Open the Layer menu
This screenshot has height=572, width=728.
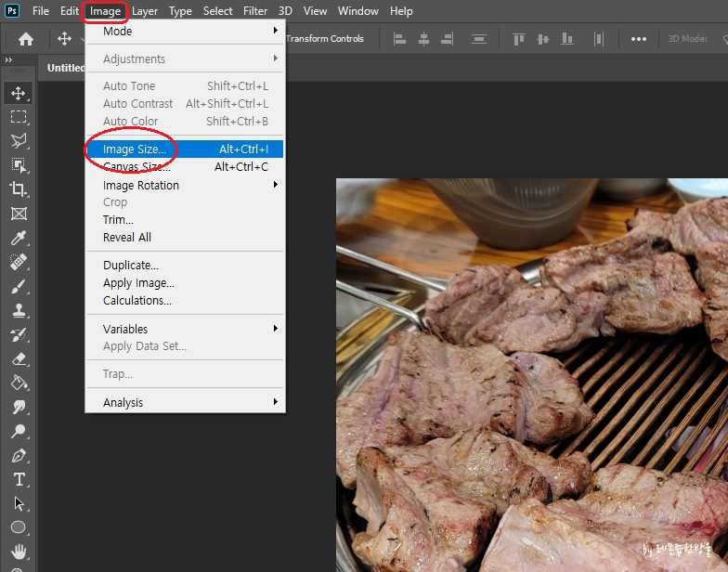pos(145,11)
